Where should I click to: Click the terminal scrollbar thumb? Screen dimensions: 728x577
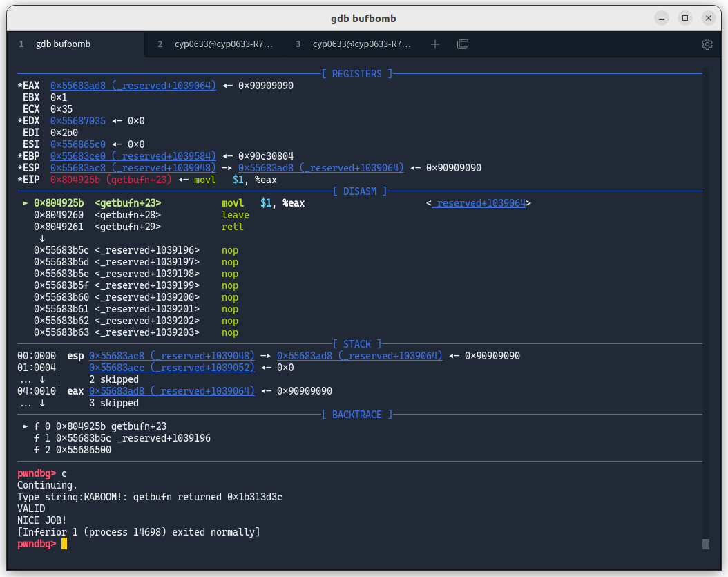[706, 544]
